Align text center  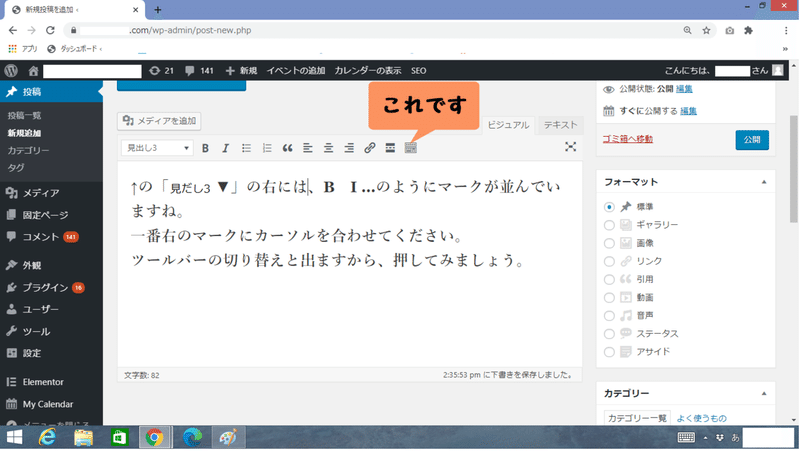329,148
